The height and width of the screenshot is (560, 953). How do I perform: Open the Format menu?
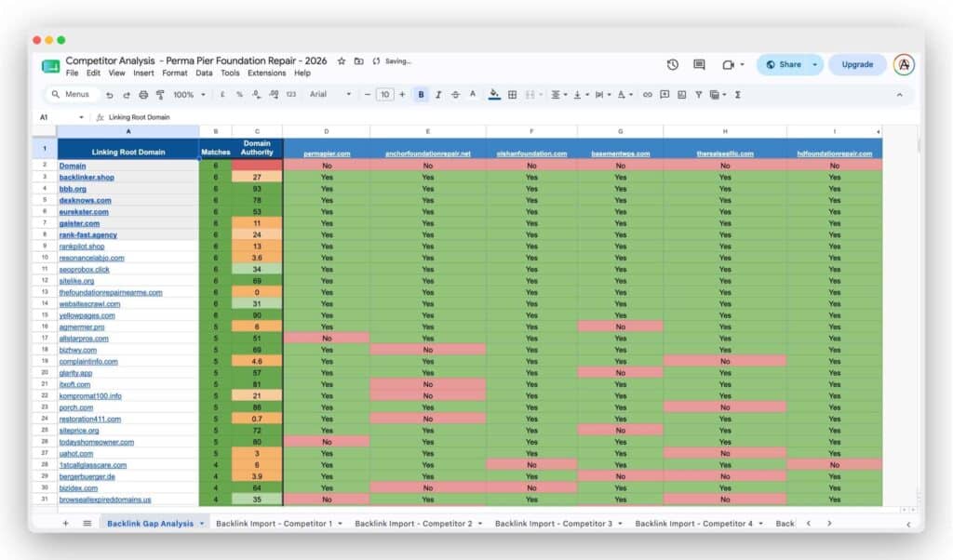coord(174,73)
